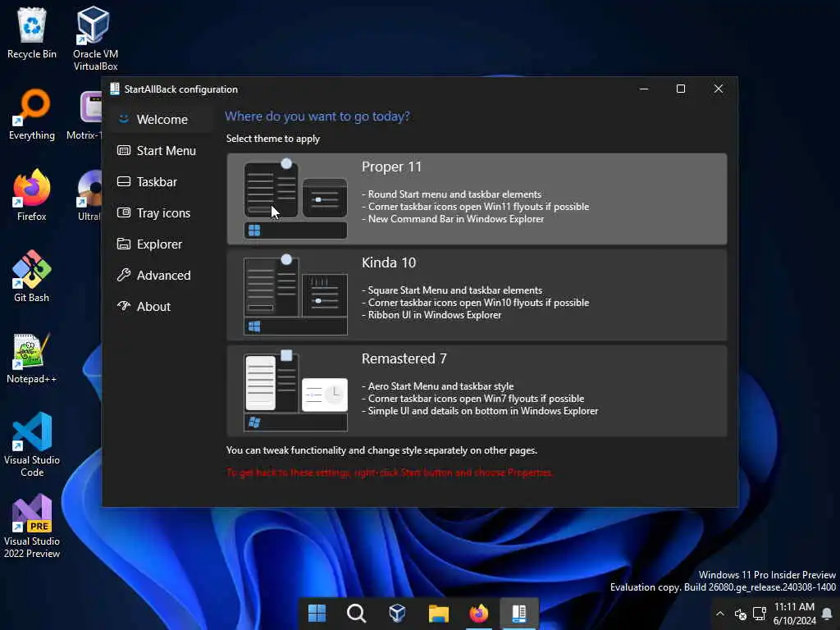Open the Windows Start button on taskbar
The width and height of the screenshot is (840, 630).
(317, 613)
